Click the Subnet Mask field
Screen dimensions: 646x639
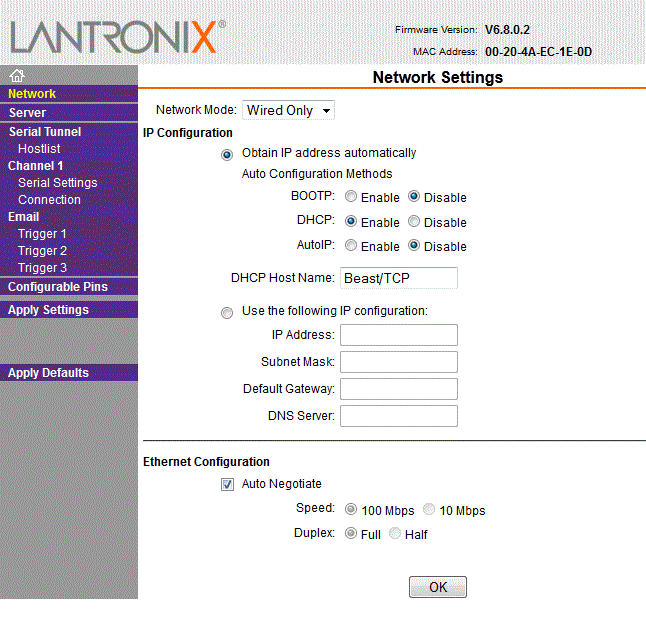click(x=399, y=362)
